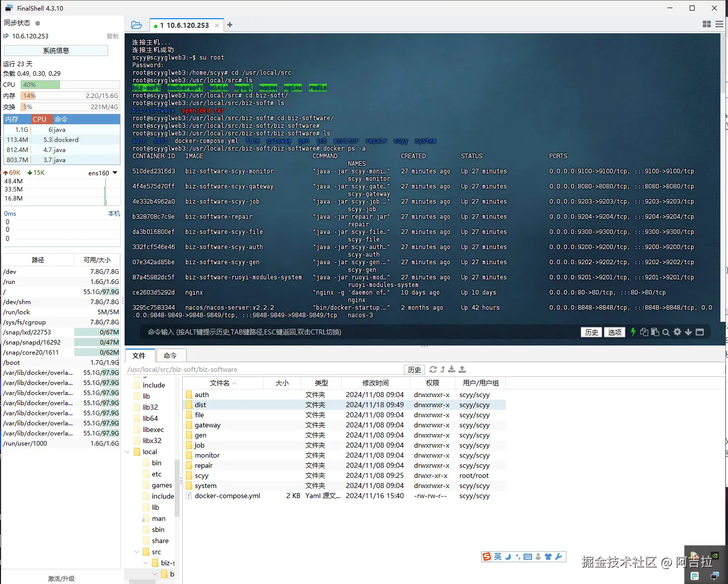Click the 本机 ping link

click(x=114, y=214)
